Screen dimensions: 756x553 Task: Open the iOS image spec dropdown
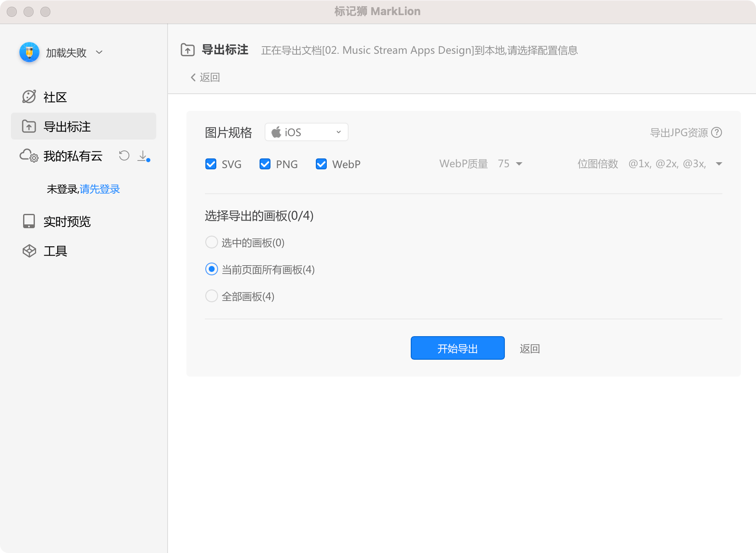tap(306, 132)
